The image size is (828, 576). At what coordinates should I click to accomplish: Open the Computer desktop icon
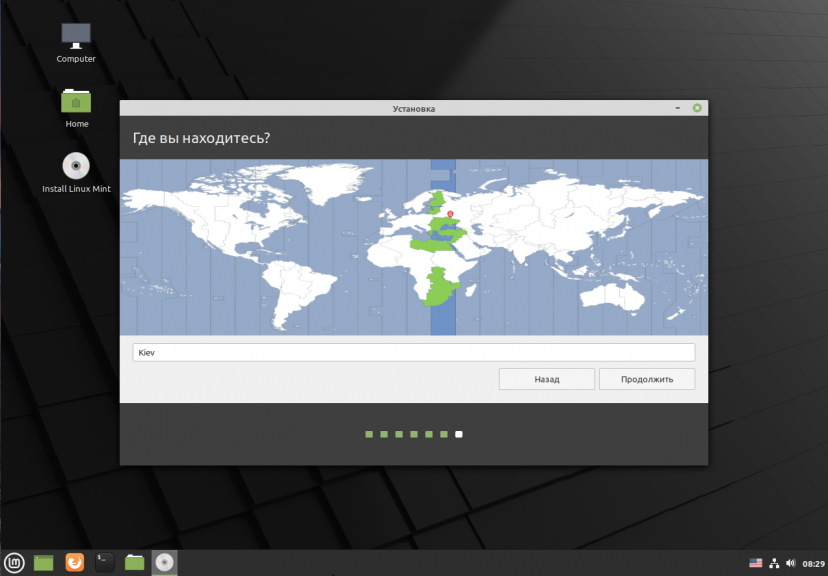coord(76,38)
